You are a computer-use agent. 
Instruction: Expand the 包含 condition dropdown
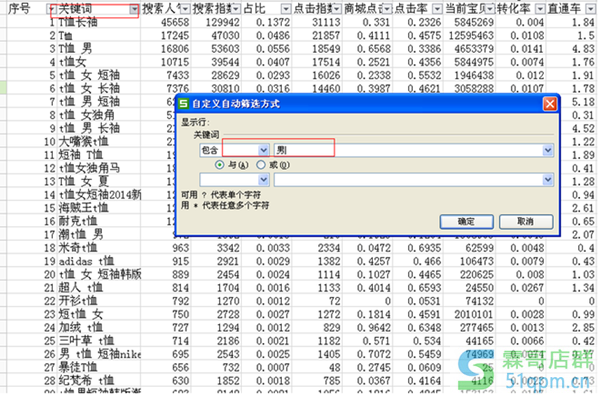pos(263,150)
